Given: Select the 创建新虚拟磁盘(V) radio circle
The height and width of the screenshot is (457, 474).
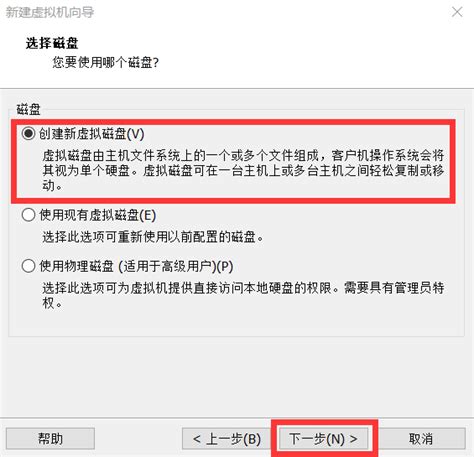Looking at the screenshot, I should (28, 134).
